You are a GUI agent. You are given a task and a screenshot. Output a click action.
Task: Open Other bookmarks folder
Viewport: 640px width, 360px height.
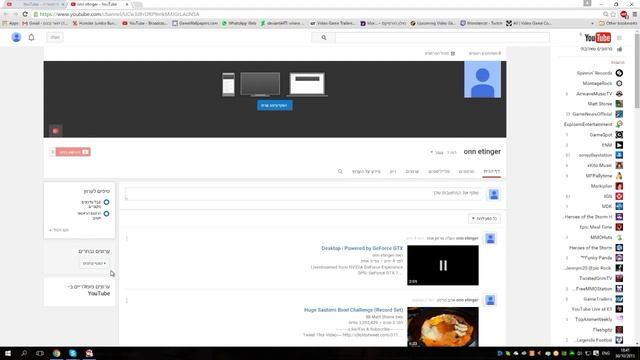coord(617,23)
